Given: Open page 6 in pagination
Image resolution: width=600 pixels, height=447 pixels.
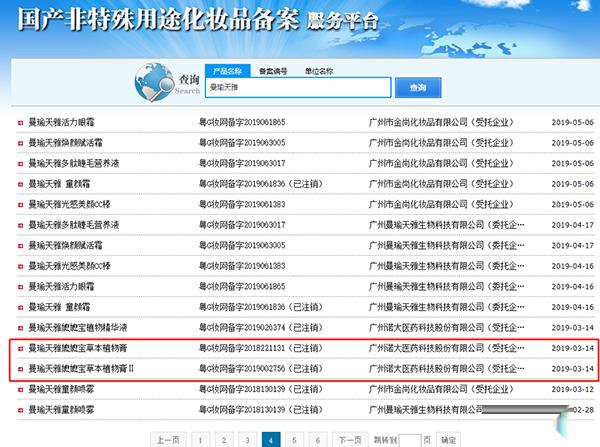Looking at the screenshot, I should tap(318, 440).
